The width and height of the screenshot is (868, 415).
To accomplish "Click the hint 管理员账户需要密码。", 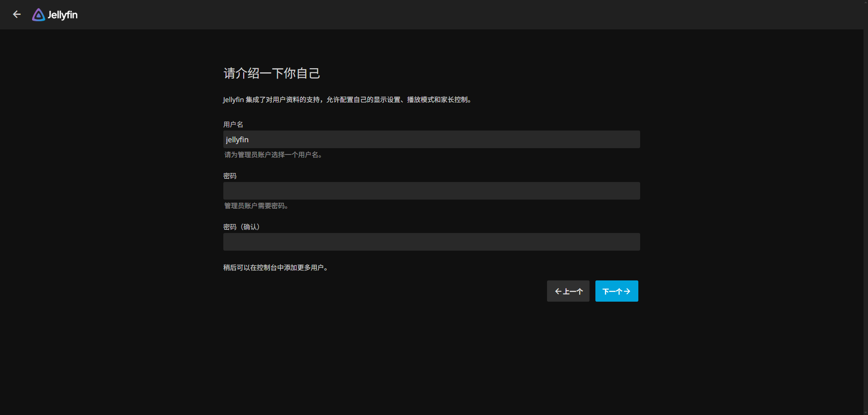I will tap(256, 206).
